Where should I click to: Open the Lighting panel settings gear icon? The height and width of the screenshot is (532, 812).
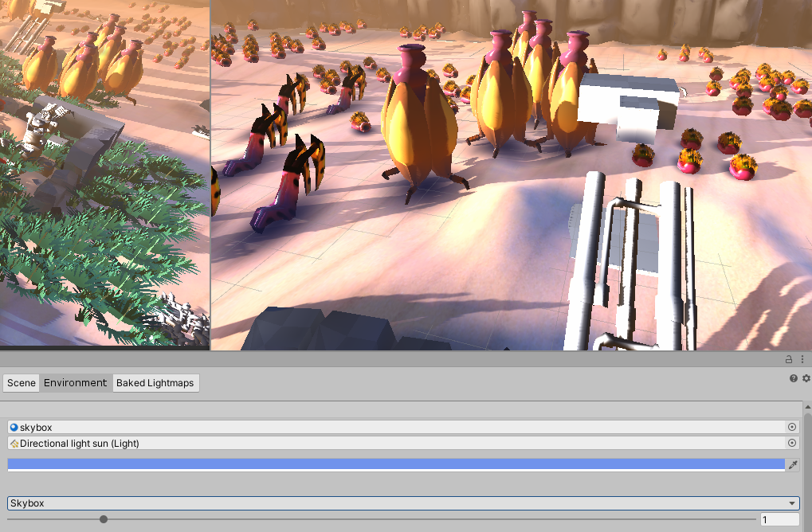click(x=804, y=378)
